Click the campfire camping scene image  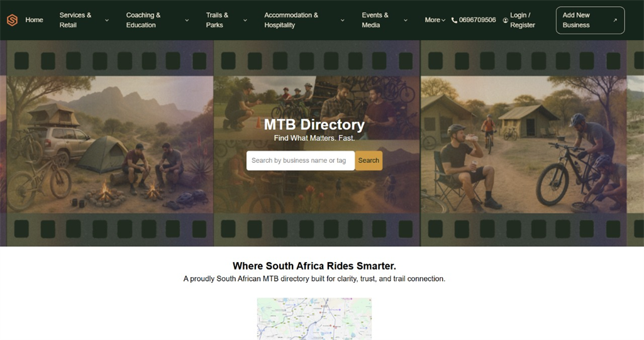coord(110,145)
